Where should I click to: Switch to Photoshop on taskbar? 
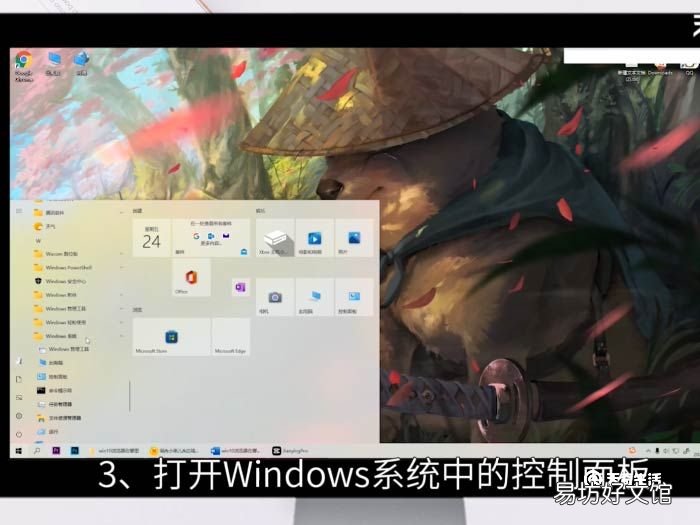75,451
